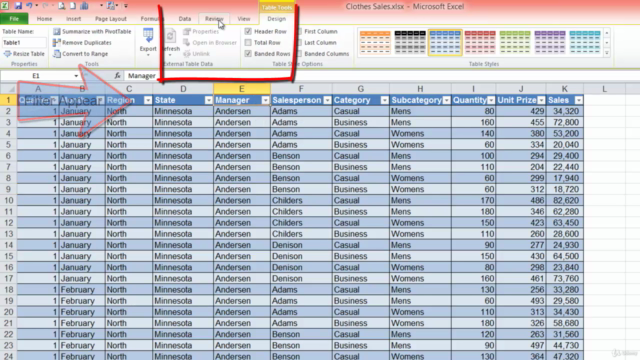This screenshot has height=360, width=640.
Task: Uncheck the Header Row option
Action: (x=248, y=31)
